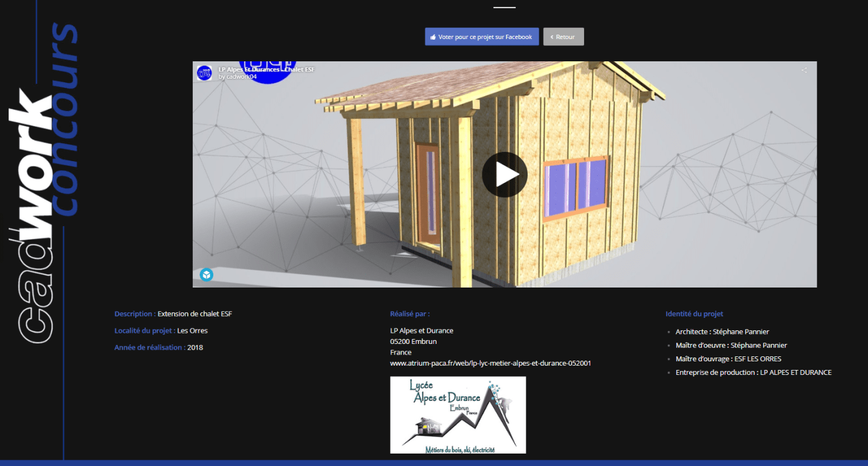Click the Entreprise de production entry
Screen dimensions: 868x466
tap(753, 372)
